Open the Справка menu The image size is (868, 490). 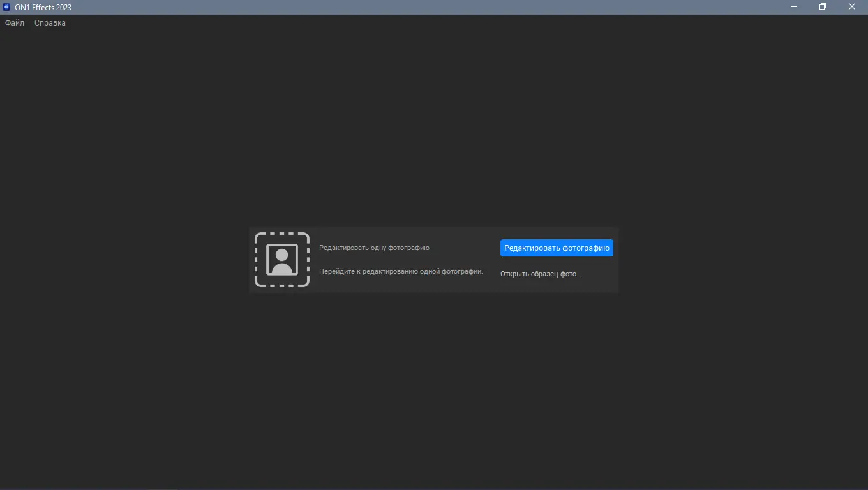point(50,23)
